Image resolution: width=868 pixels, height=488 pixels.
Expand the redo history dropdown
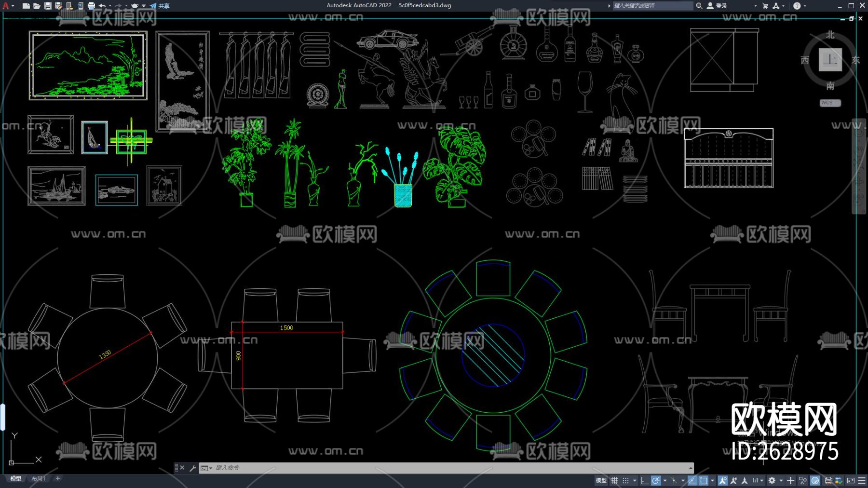point(126,6)
